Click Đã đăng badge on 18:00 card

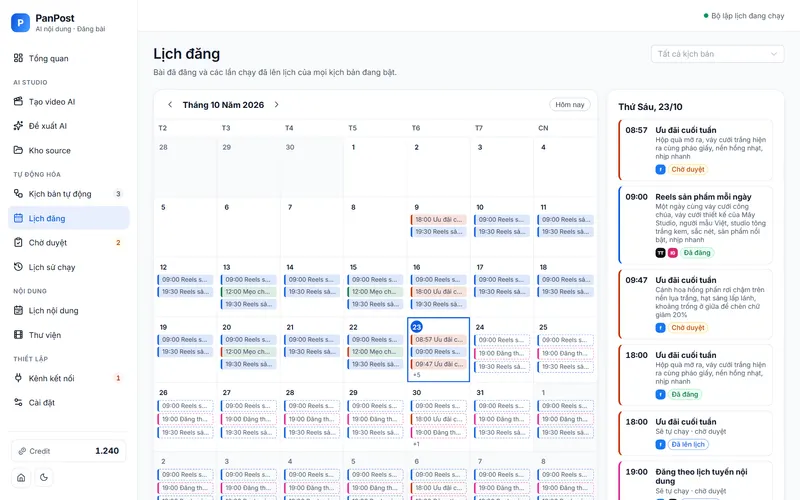click(685, 394)
